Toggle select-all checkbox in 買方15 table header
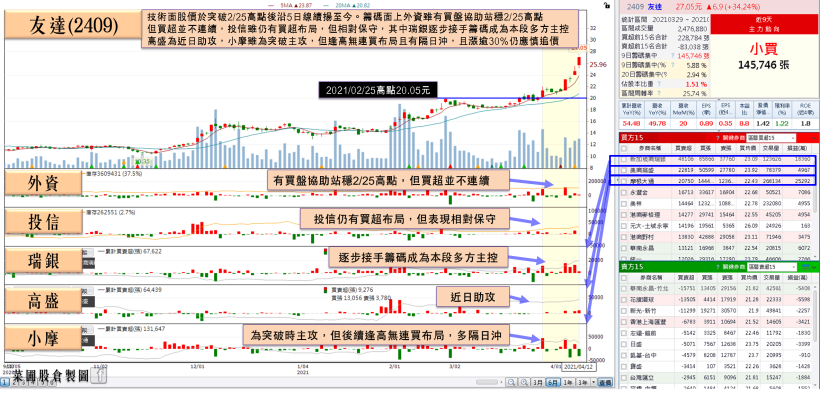The height and width of the screenshot is (394, 820). point(624,149)
